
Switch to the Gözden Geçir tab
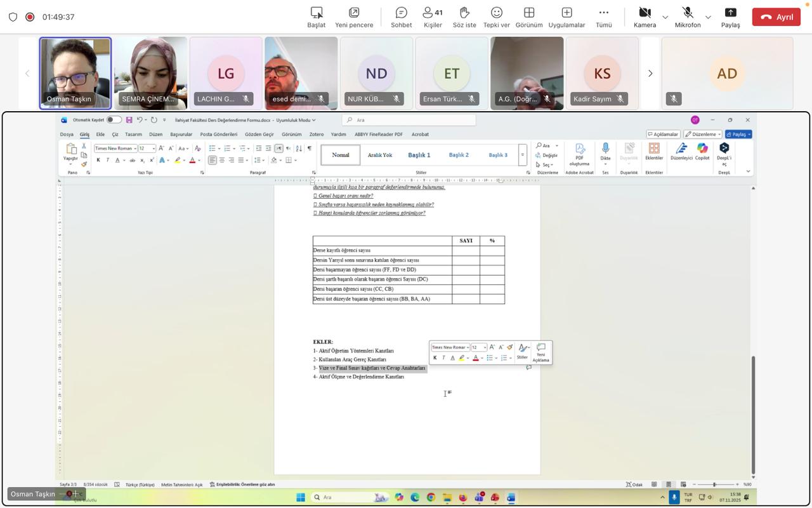(x=259, y=135)
